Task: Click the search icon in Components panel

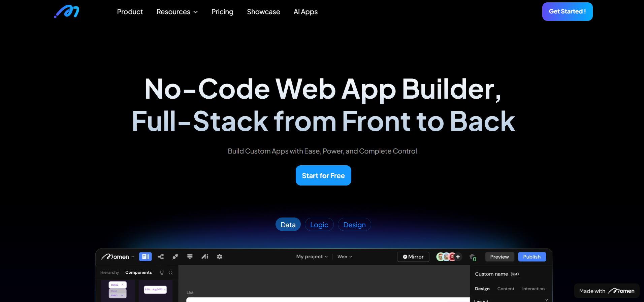Action: coord(171,273)
